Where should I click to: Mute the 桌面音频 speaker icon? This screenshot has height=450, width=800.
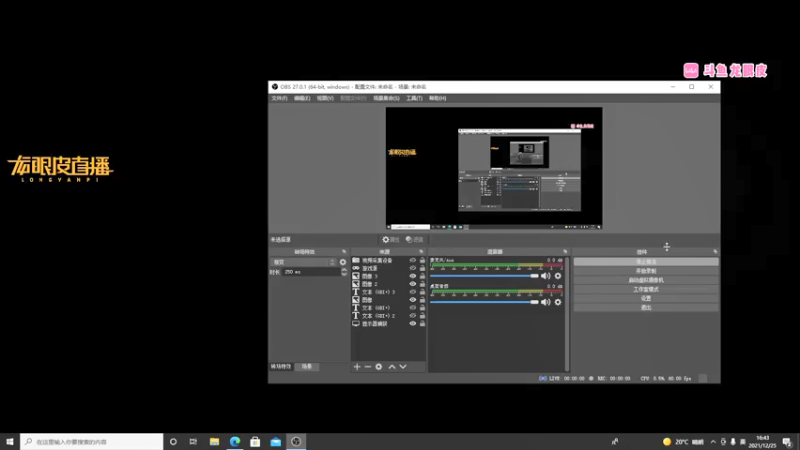[545, 302]
